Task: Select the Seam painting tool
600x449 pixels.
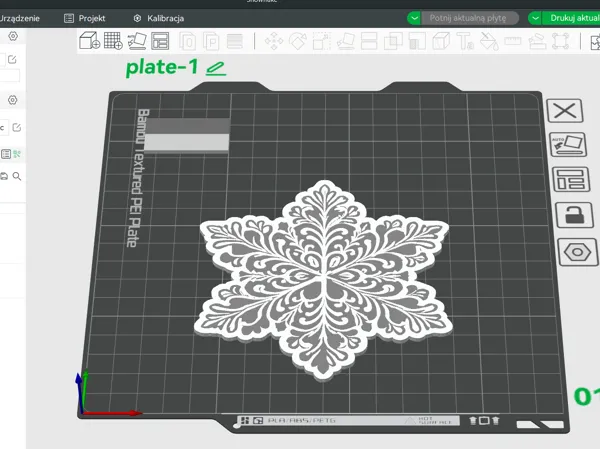Action: click(x=441, y=41)
